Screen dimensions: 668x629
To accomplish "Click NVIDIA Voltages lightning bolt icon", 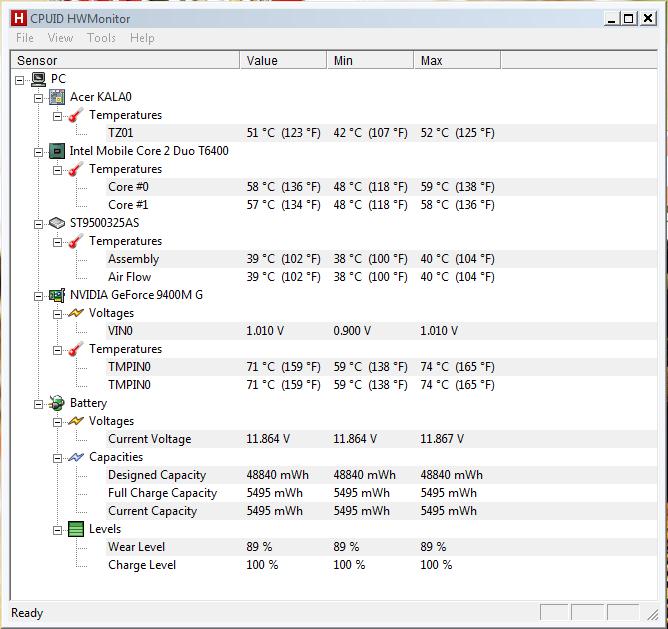I will [76, 313].
